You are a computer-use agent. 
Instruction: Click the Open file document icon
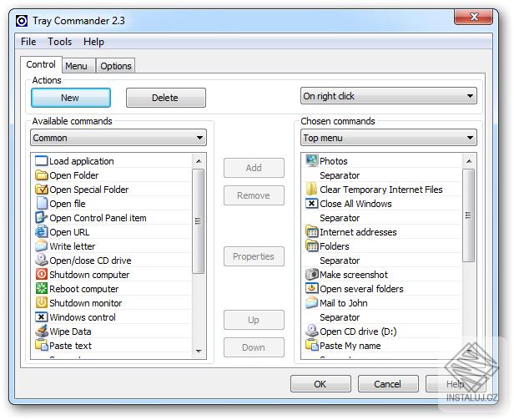(42, 203)
